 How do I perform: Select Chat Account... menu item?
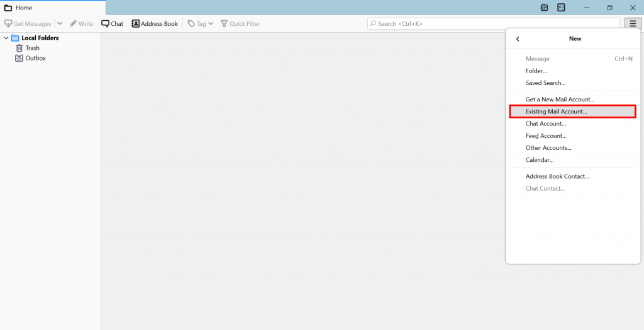tap(573, 123)
